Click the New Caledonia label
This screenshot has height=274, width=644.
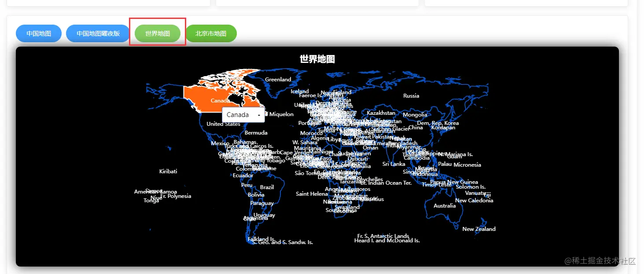[x=474, y=201]
